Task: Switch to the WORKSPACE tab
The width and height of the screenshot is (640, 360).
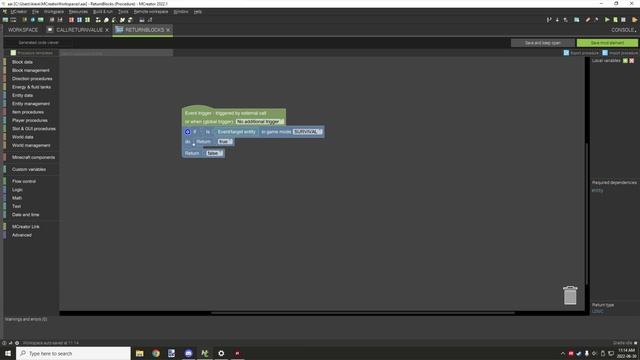Action: click(x=23, y=30)
